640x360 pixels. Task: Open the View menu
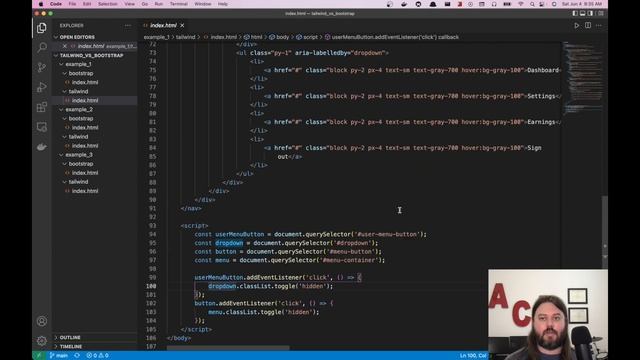pyautogui.click(x=129, y=4)
